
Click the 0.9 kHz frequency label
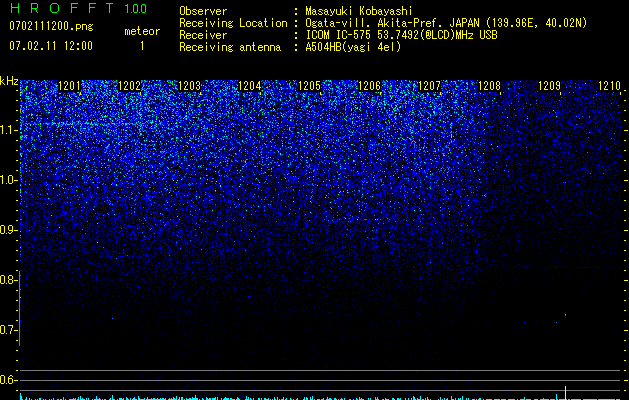coord(8,230)
